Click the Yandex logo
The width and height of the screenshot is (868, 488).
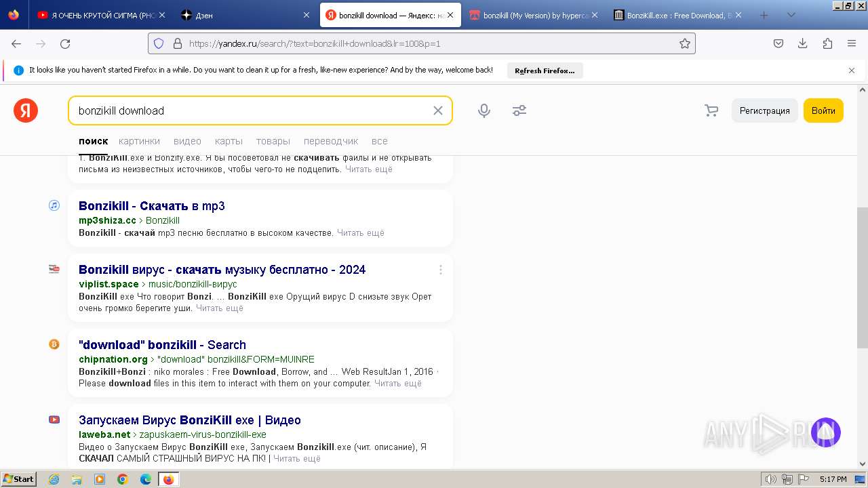26,110
